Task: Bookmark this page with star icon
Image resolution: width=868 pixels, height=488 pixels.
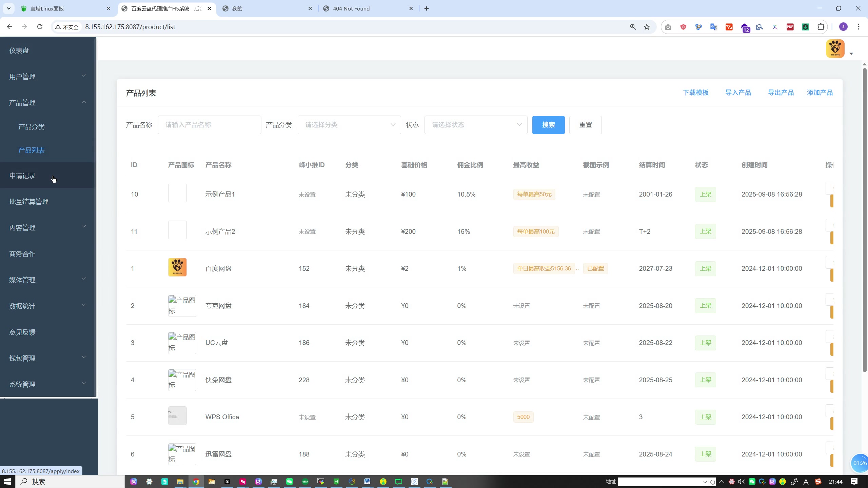Action: 647,27
